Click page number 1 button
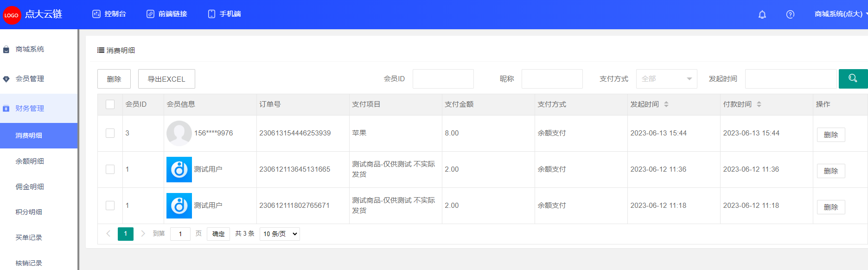Screen dimensions: 868x270 click(x=126, y=234)
